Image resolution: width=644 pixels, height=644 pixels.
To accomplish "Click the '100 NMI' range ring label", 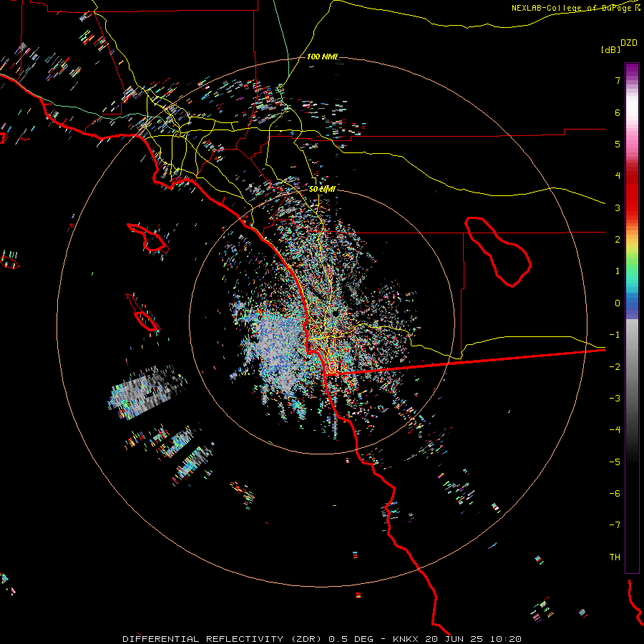I will point(321,57).
